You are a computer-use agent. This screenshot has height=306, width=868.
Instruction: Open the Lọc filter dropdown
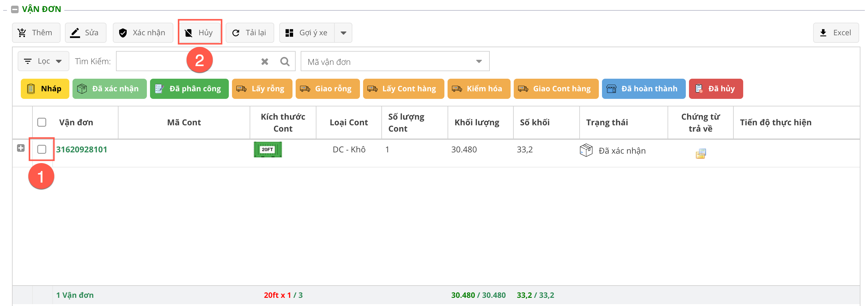tap(43, 61)
